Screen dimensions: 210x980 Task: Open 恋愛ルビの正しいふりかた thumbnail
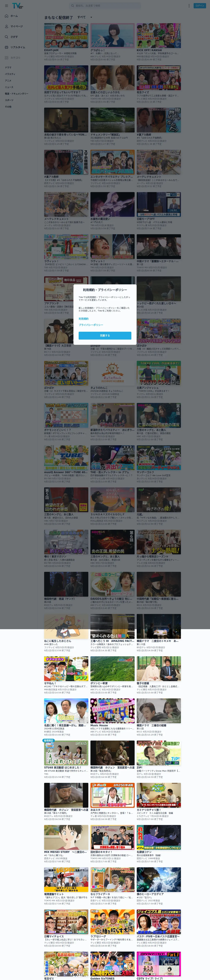click(x=112, y=78)
